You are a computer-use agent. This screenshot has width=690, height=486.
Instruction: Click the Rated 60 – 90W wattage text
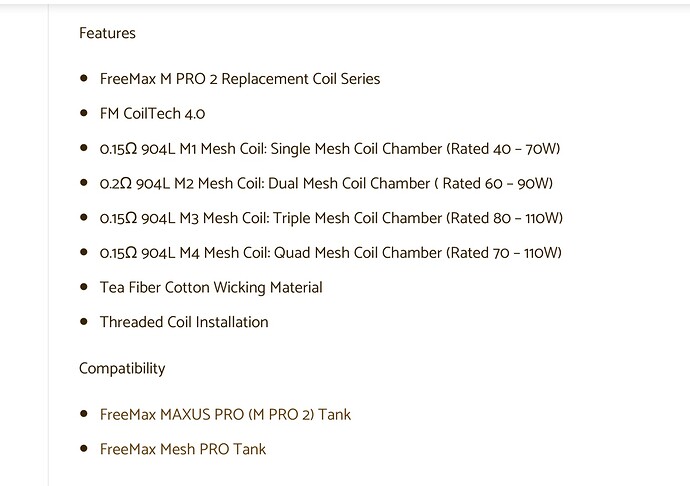pyautogui.click(x=494, y=183)
